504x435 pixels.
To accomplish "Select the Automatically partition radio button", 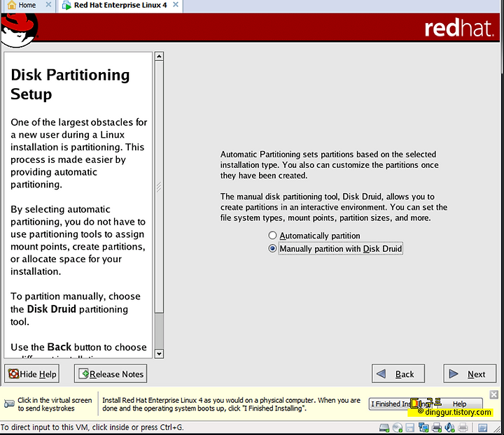I will point(272,235).
